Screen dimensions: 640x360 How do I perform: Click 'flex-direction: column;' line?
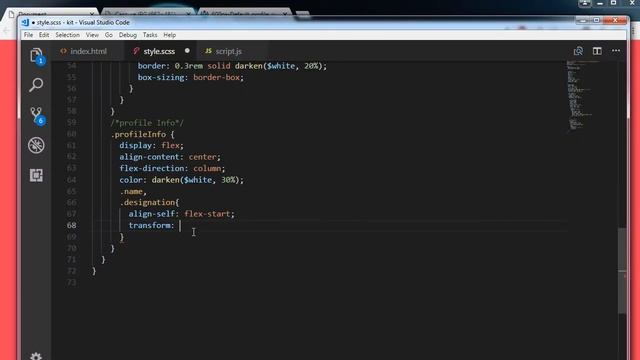click(172, 168)
